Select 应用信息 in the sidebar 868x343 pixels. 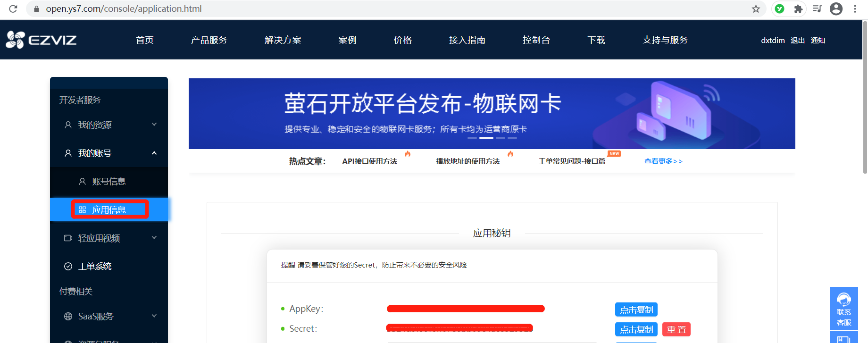point(109,209)
